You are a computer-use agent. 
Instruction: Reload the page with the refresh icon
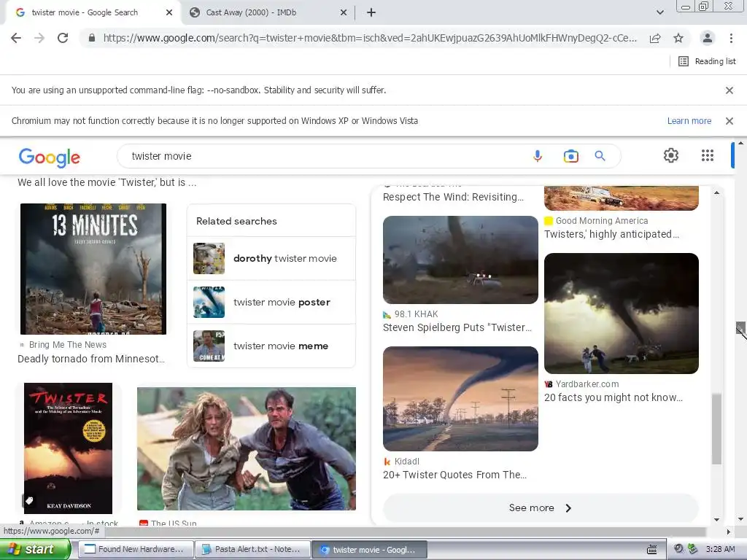pos(63,38)
